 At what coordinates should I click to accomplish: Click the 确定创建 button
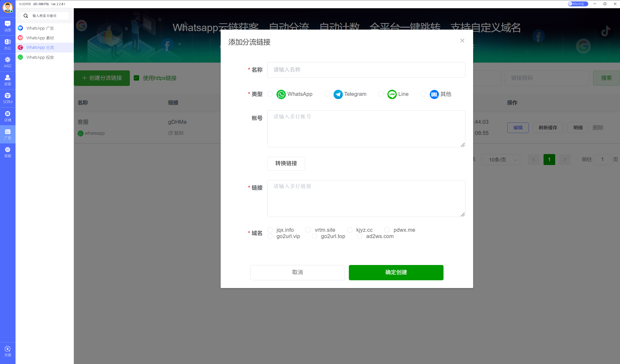(396, 272)
